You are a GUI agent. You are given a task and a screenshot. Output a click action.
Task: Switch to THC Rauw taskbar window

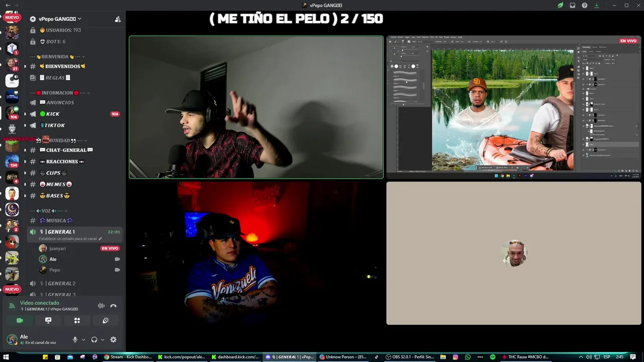pos(525,357)
